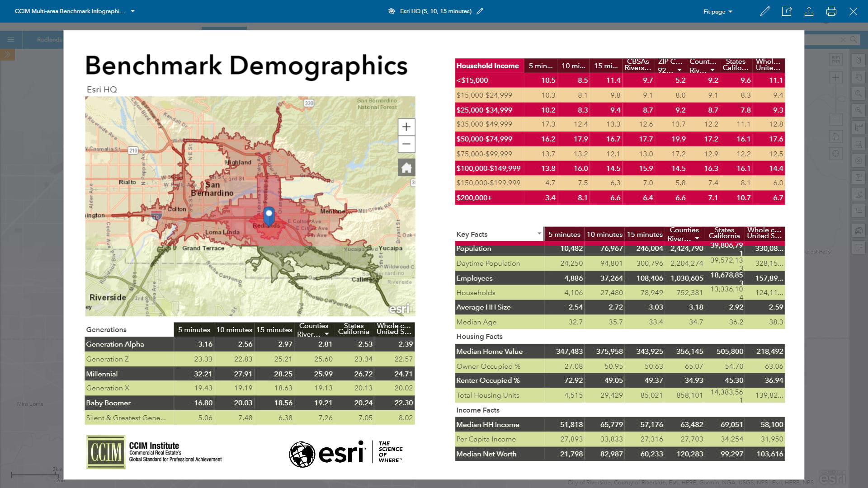Open the Key Facts column dropdown
This screenshot has height=488, width=868.
coord(538,234)
